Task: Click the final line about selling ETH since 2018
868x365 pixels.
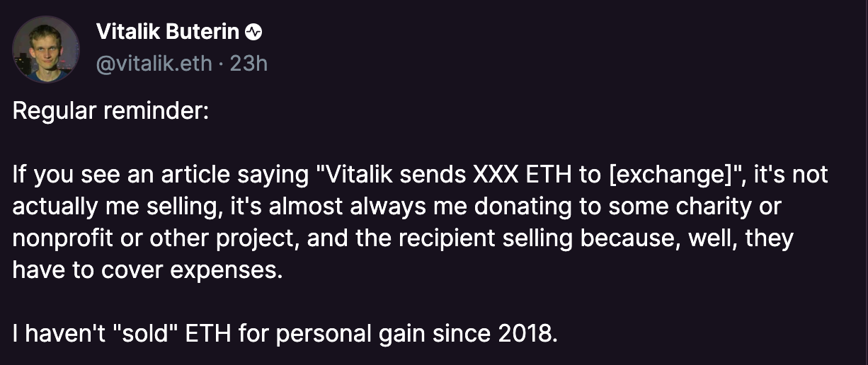Action: [x=285, y=334]
